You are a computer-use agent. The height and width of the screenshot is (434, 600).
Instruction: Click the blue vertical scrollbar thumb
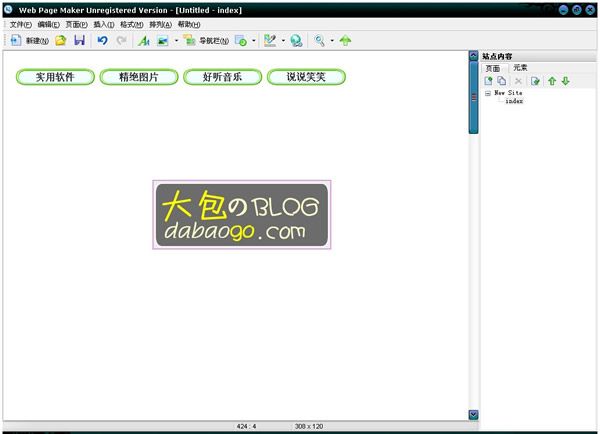click(473, 98)
